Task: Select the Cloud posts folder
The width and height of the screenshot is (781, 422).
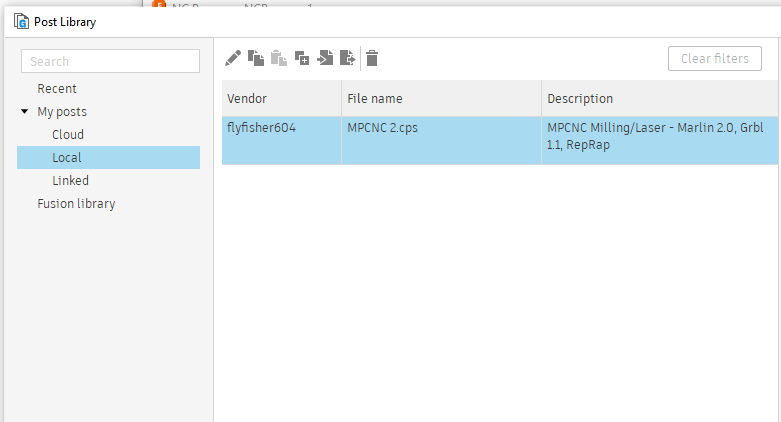Action: 68,135
